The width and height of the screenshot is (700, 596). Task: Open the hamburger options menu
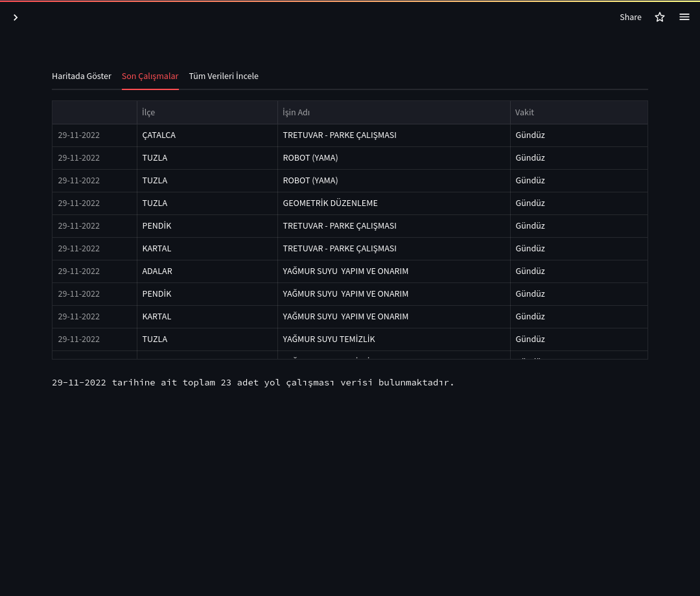coord(684,17)
